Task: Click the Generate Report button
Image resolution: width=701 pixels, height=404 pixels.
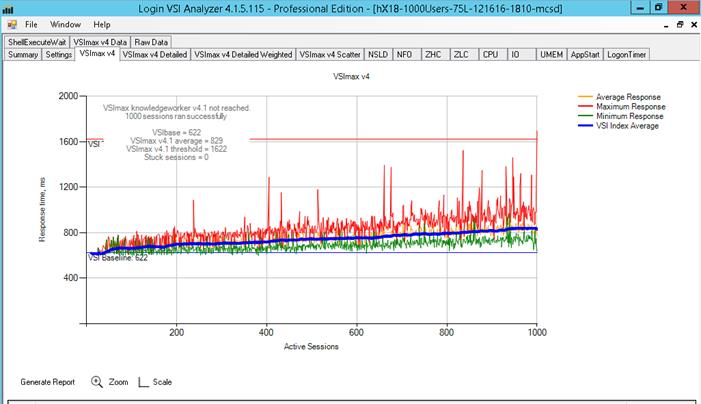Action: tap(47, 382)
